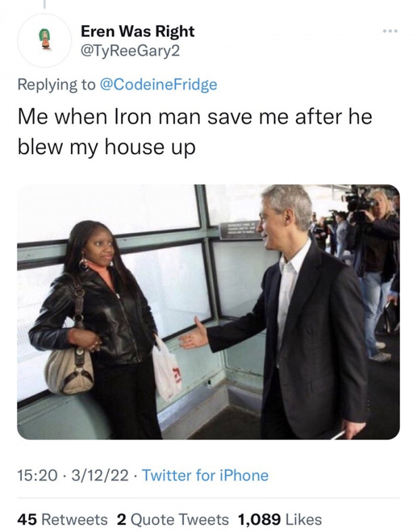This screenshot has width=417, height=532.
Task: View the 1,089 Likes list
Action: coord(280,520)
